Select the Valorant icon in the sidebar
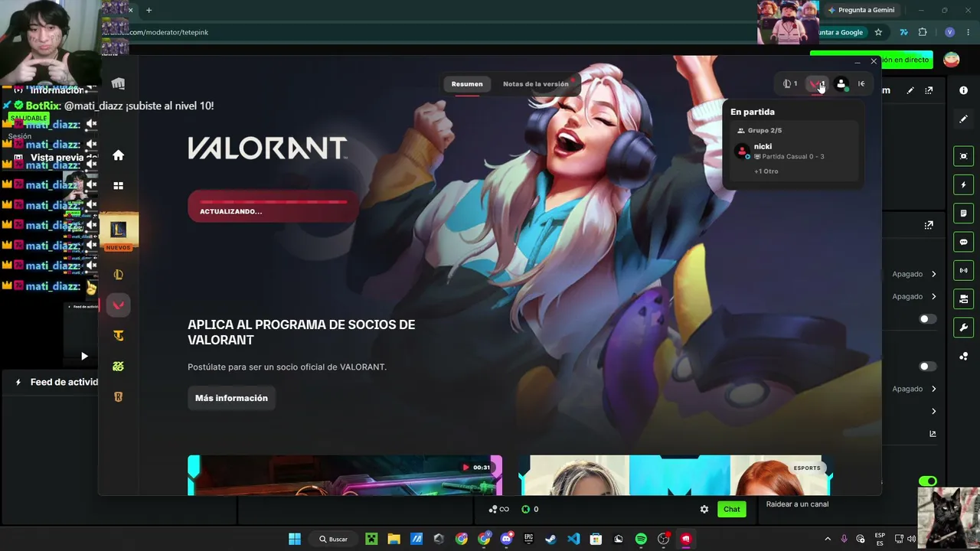The height and width of the screenshot is (551, 980). [x=118, y=305]
